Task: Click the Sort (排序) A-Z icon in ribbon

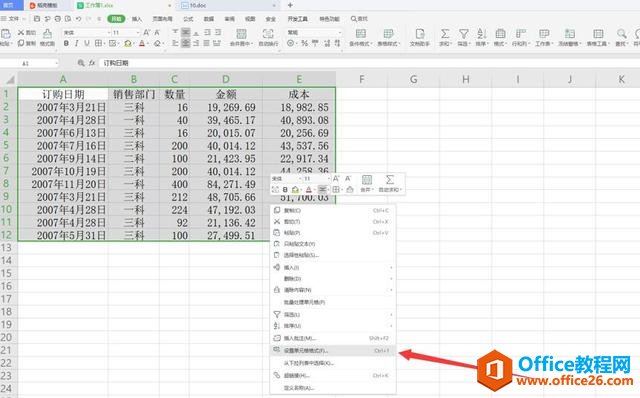Action: coord(482,33)
